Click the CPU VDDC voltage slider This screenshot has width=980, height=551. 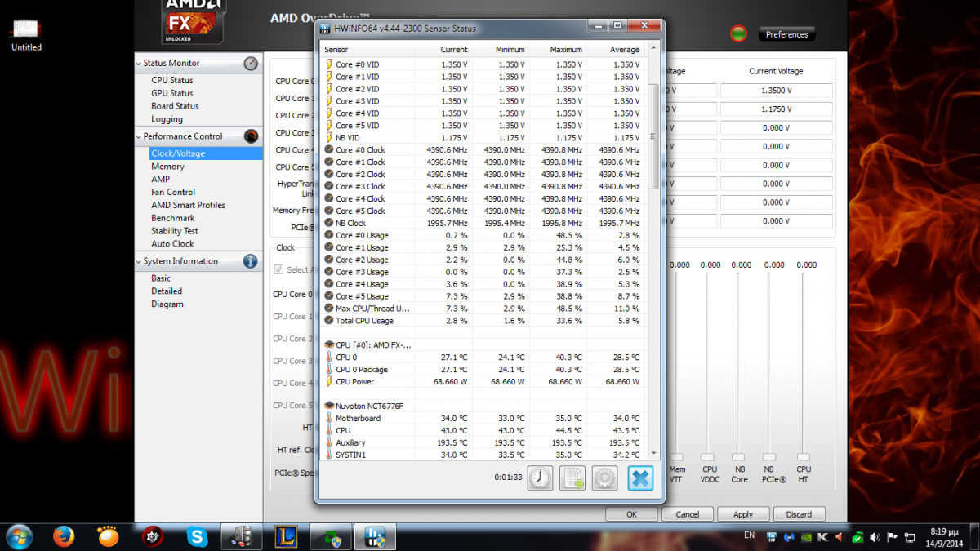(x=707, y=457)
